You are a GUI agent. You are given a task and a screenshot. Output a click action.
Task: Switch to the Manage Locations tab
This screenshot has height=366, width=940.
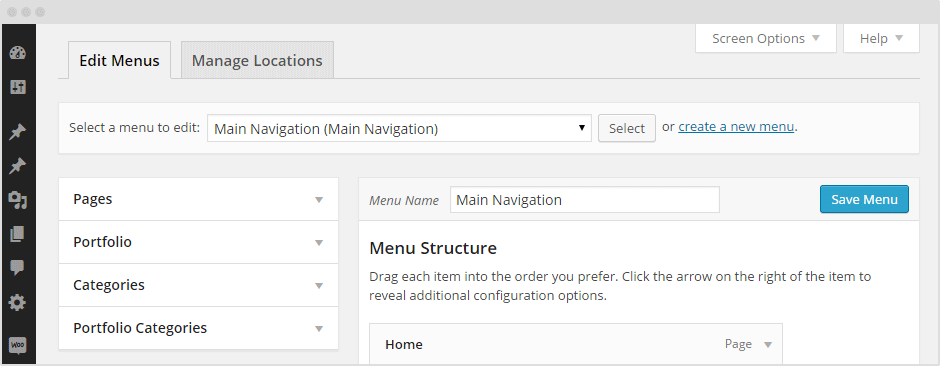pos(257,61)
